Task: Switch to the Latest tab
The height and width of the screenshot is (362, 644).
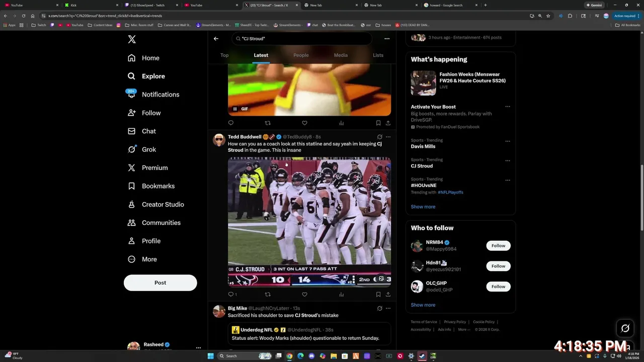Action: point(261,55)
